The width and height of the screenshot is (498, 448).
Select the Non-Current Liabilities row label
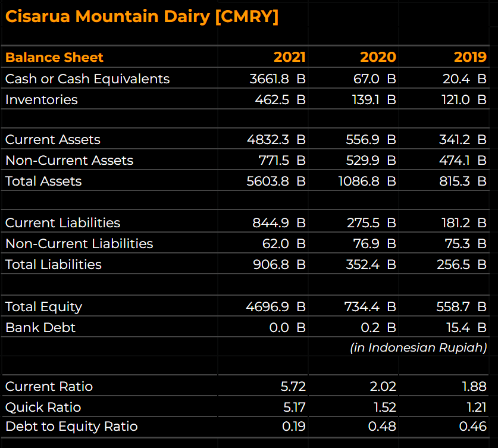click(x=79, y=244)
